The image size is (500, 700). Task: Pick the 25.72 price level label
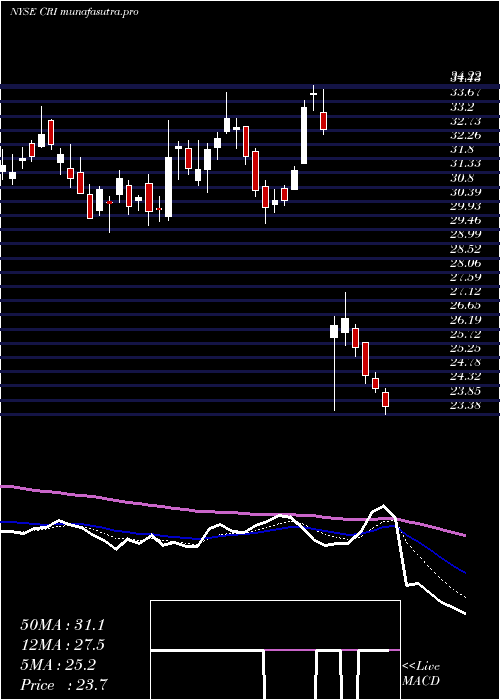[x=465, y=334]
